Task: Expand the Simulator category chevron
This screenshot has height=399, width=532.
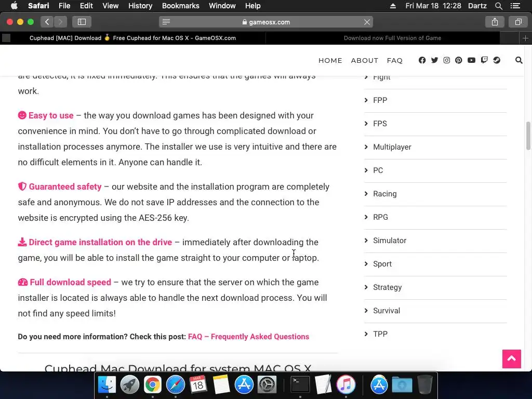Action: click(x=366, y=241)
